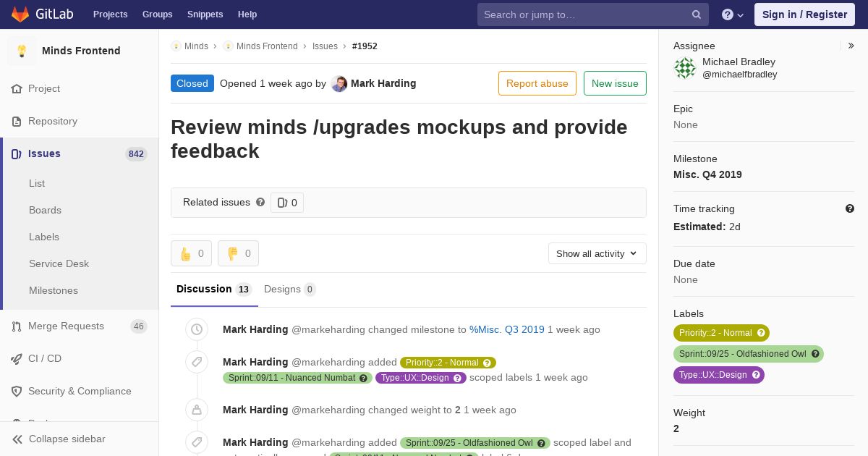Switch to the Discussion tab
The image size is (868, 456).
click(214, 289)
